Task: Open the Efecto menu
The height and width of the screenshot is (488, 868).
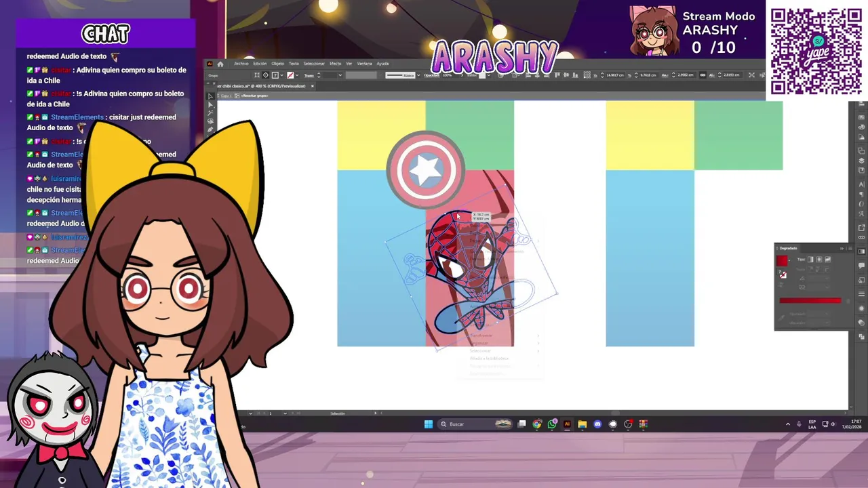Action: pyautogui.click(x=335, y=64)
